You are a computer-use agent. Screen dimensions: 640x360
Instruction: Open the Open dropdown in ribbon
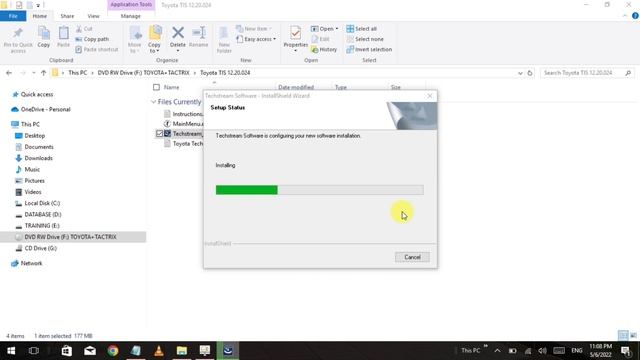click(324, 29)
